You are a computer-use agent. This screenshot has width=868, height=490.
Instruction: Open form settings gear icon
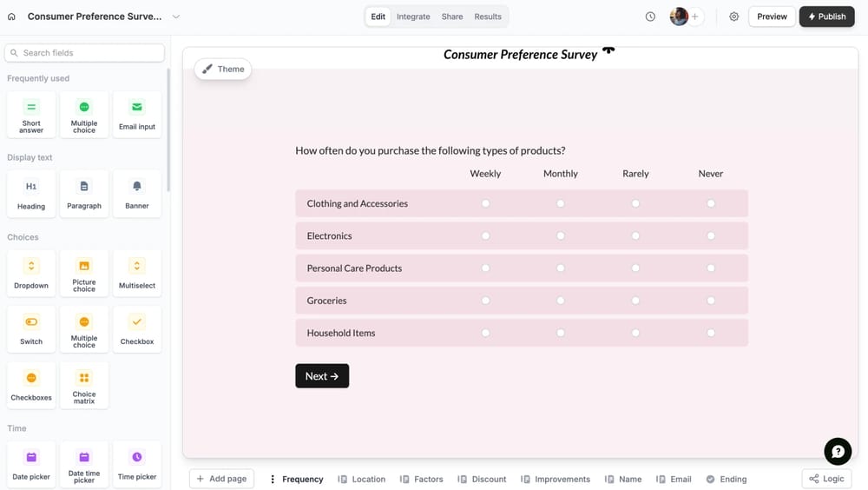click(x=734, y=17)
